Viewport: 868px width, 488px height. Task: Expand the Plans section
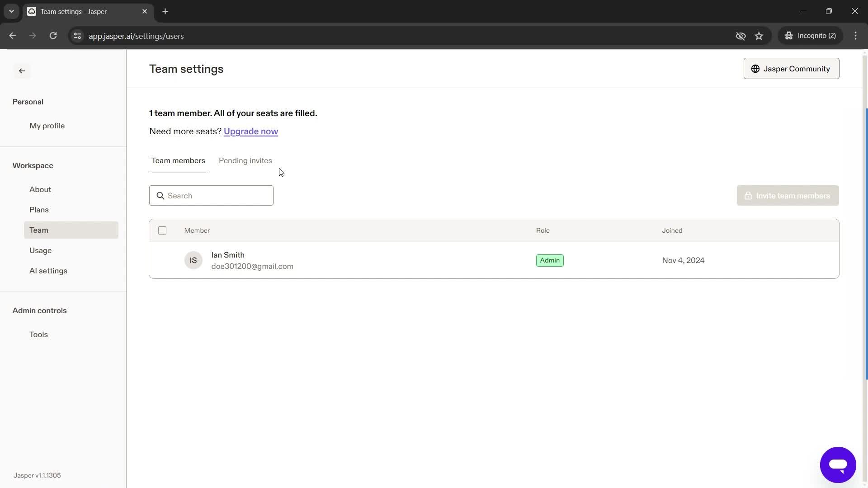[x=39, y=209]
